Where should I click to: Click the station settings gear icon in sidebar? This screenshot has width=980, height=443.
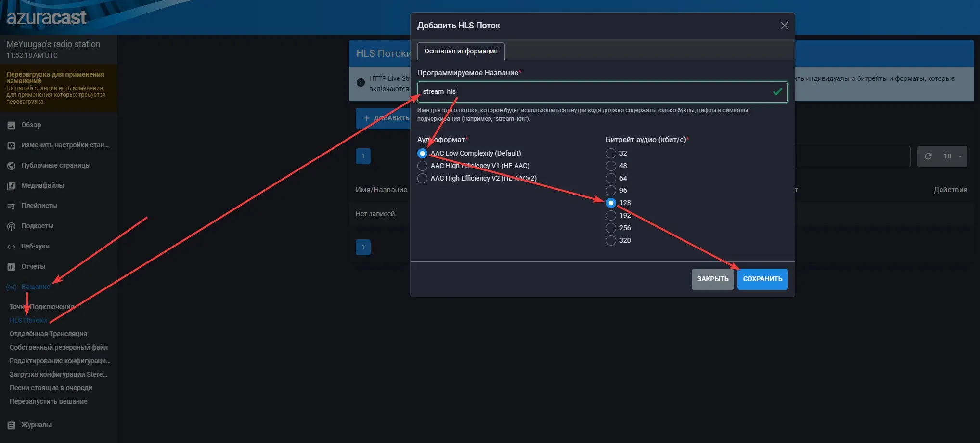[11, 145]
